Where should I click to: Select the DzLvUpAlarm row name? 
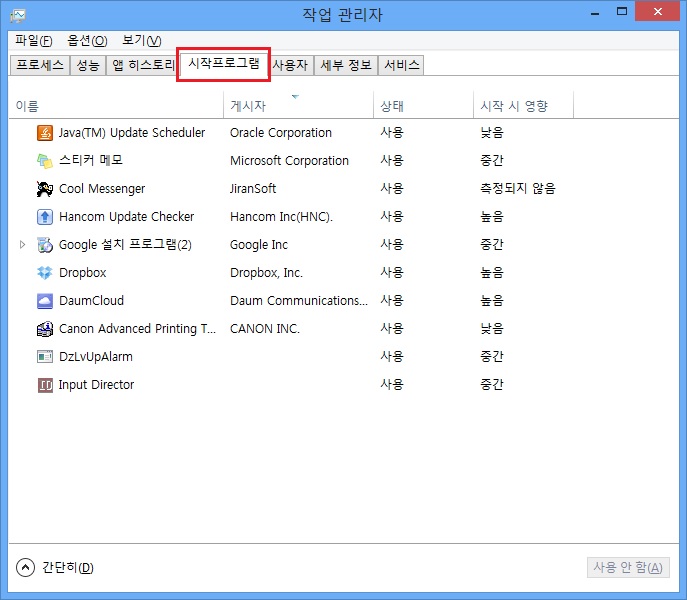[x=96, y=357]
